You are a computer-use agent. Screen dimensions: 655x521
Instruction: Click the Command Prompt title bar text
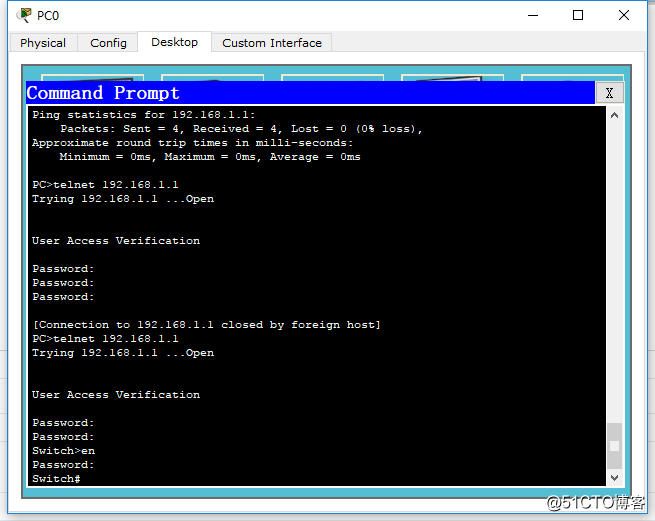(x=103, y=93)
